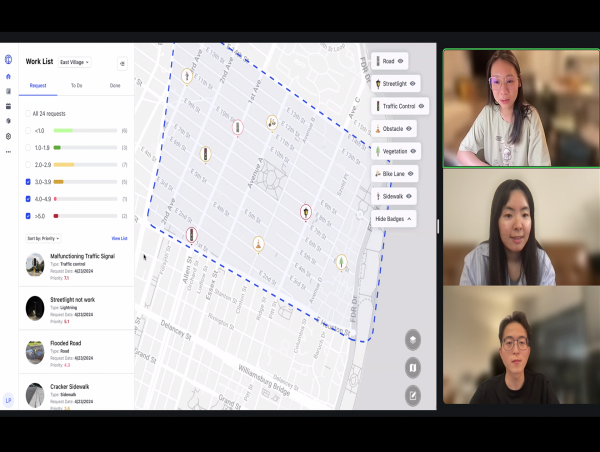Open Streetlight not work request thumbnail
This screenshot has width=600, height=452.
35,308
